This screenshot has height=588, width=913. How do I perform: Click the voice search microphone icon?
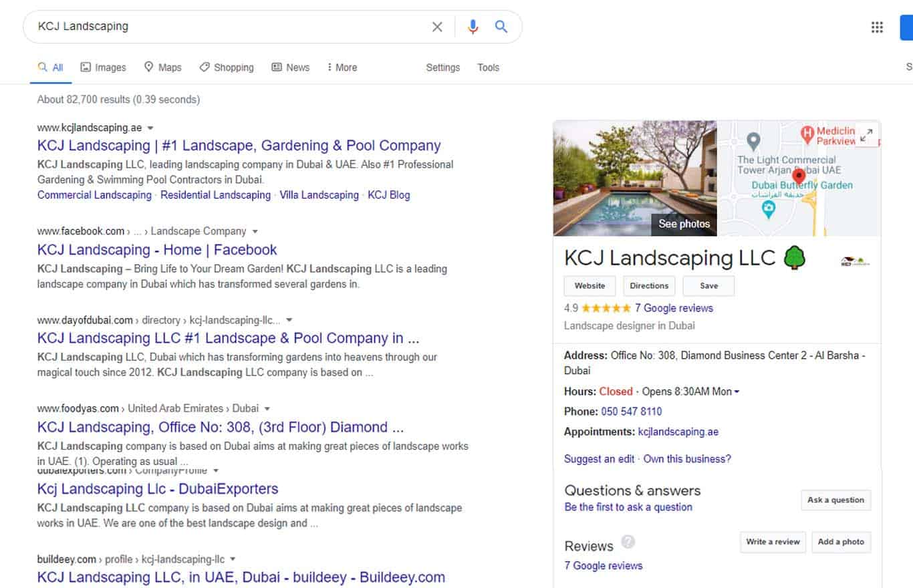(x=473, y=27)
